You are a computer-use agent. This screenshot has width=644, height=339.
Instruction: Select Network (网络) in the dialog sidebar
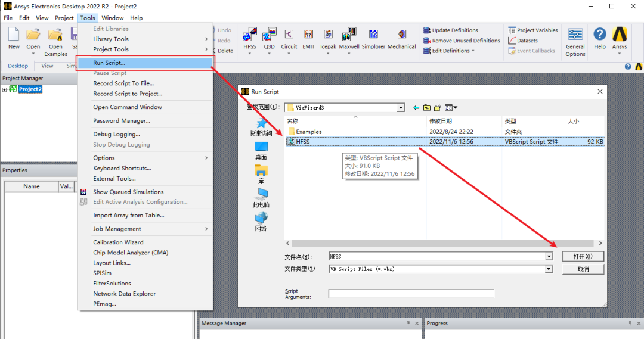click(x=261, y=222)
